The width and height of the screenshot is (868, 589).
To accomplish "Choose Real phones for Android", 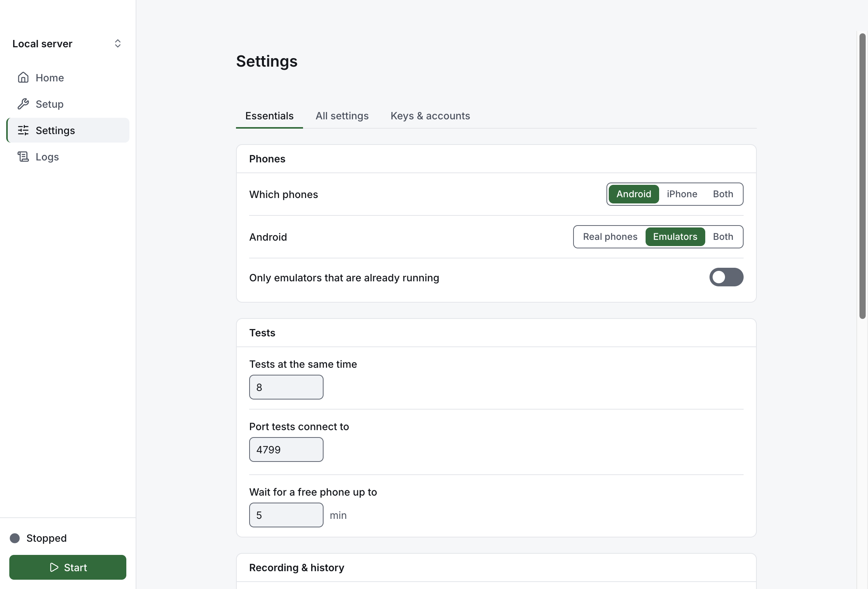I will click(610, 237).
